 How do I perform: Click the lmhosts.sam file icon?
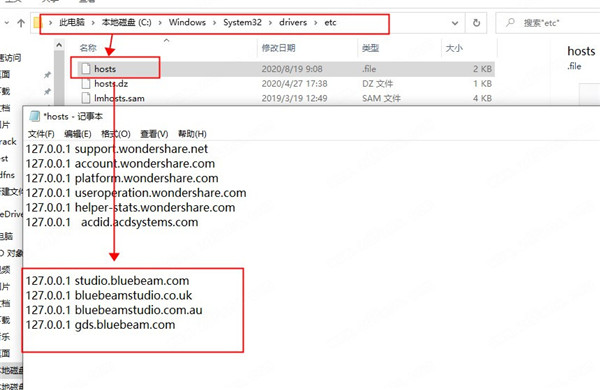click(x=86, y=98)
